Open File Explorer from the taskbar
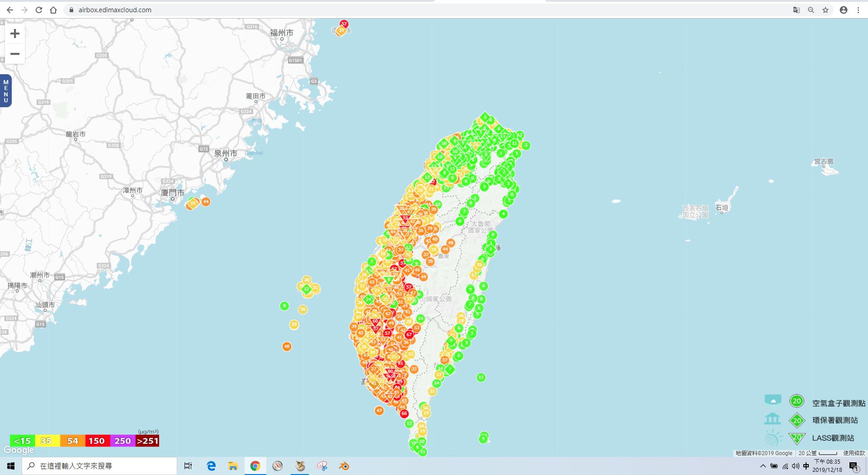 (x=233, y=466)
